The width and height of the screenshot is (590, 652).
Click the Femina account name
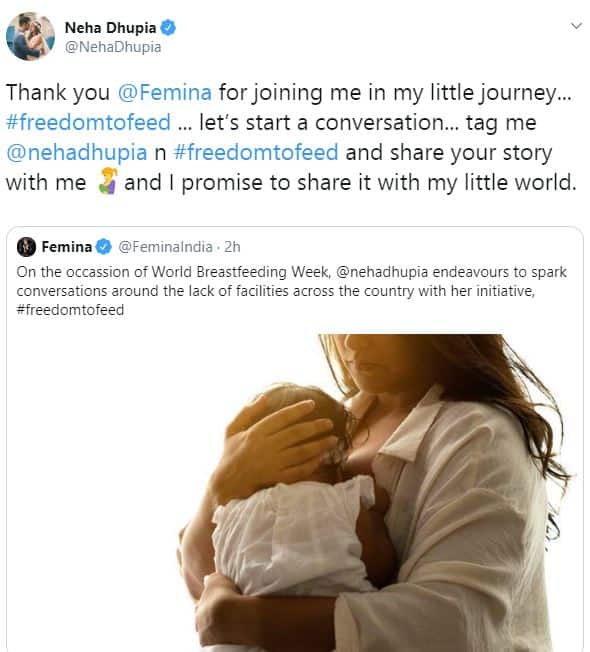[67, 247]
